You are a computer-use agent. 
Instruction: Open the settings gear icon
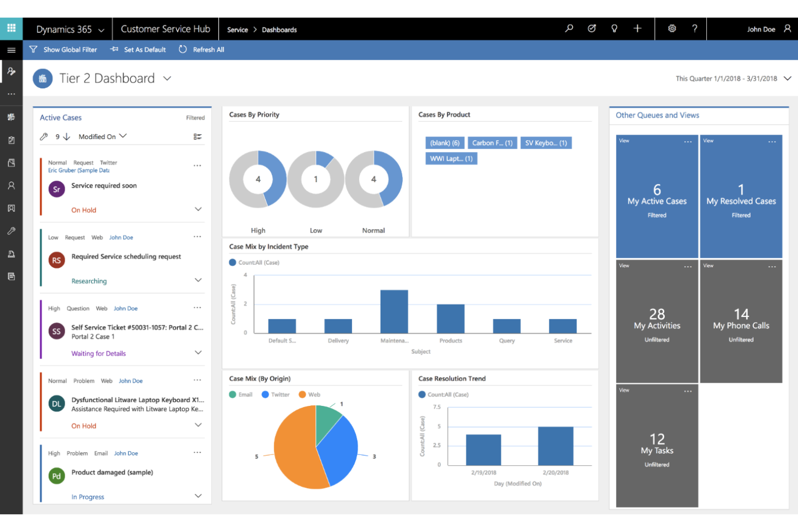672,29
